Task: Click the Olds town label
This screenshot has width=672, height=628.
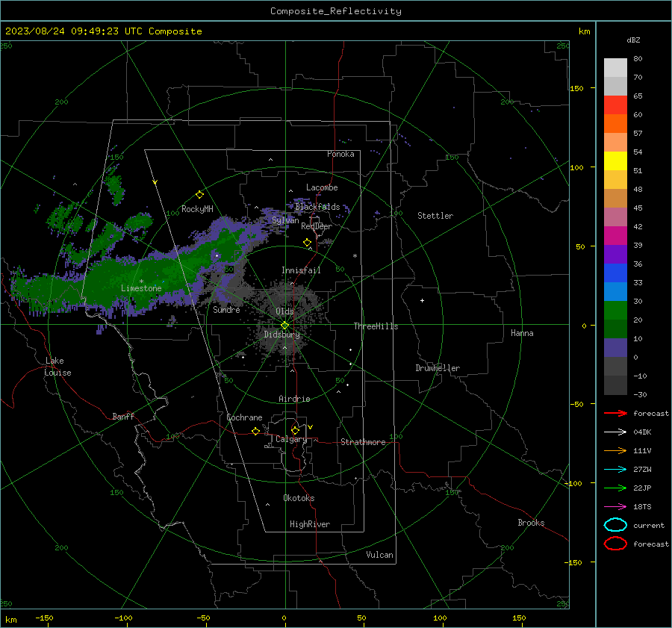Action: coord(284,311)
